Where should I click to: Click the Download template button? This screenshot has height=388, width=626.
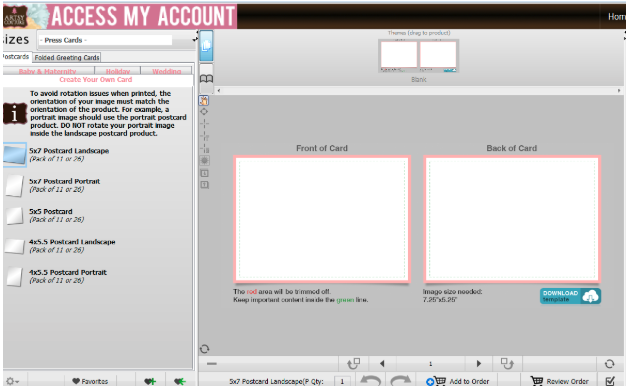click(570, 296)
